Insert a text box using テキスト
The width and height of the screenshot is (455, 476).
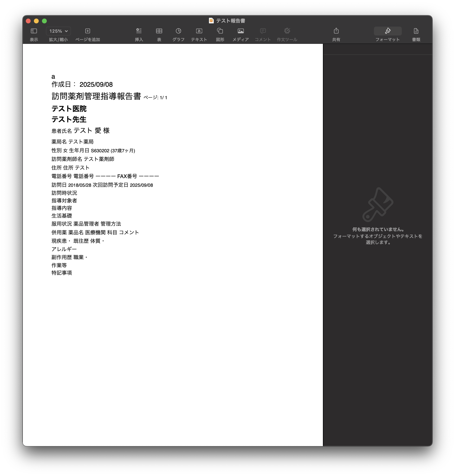click(199, 34)
